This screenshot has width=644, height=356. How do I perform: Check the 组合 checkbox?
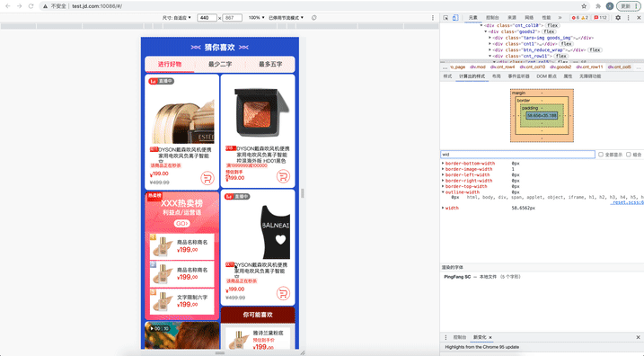click(629, 155)
